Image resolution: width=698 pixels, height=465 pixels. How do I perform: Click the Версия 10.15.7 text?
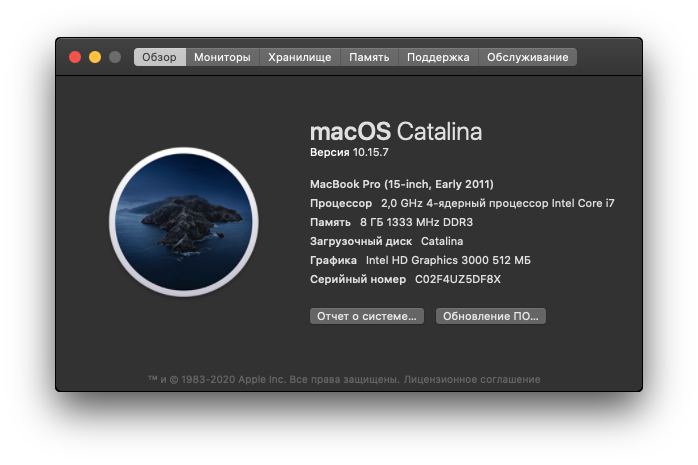(x=349, y=152)
